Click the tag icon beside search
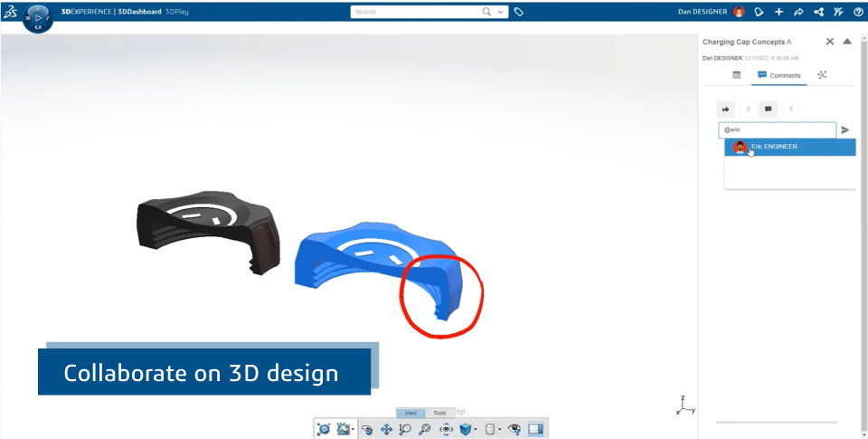Viewport: 868px width, 439px height. (519, 12)
